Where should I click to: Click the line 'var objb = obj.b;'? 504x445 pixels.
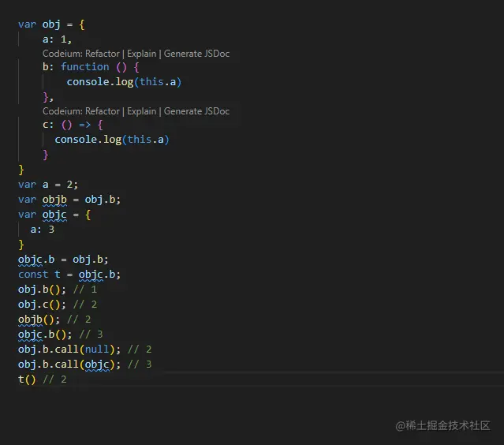tap(69, 200)
